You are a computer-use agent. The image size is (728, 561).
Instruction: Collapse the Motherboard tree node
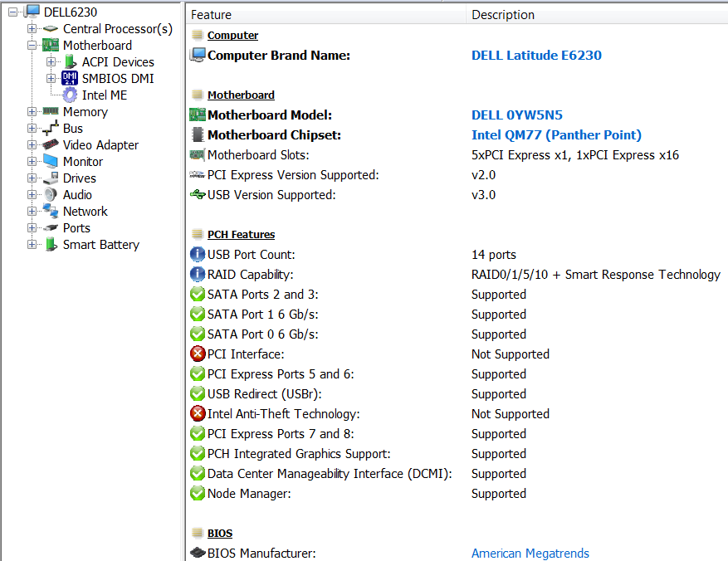point(32,46)
